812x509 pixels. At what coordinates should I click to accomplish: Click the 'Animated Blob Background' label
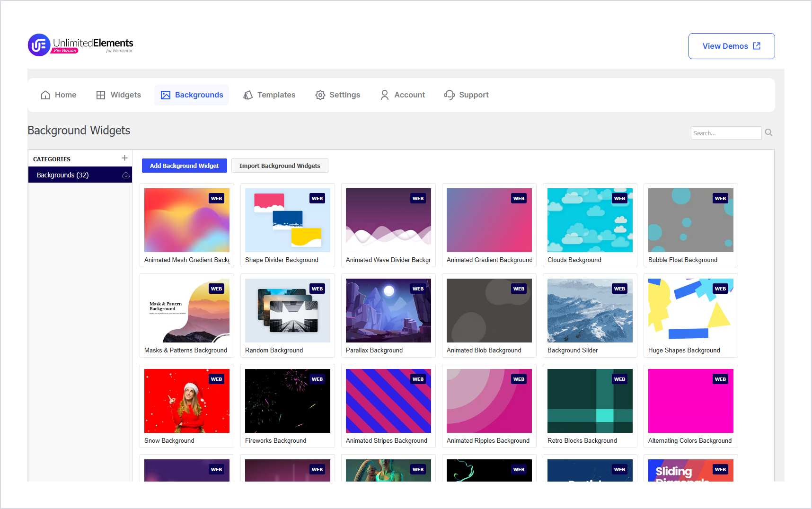tap(484, 351)
